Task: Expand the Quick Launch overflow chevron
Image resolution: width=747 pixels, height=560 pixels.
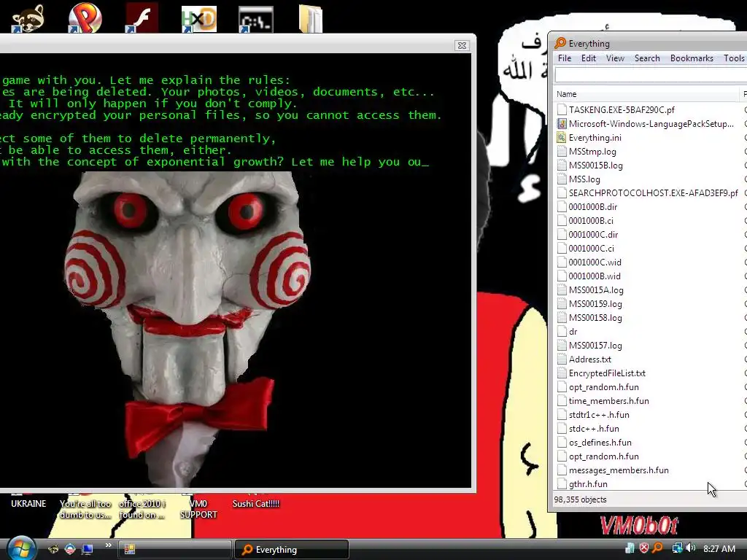Action: pos(108,545)
